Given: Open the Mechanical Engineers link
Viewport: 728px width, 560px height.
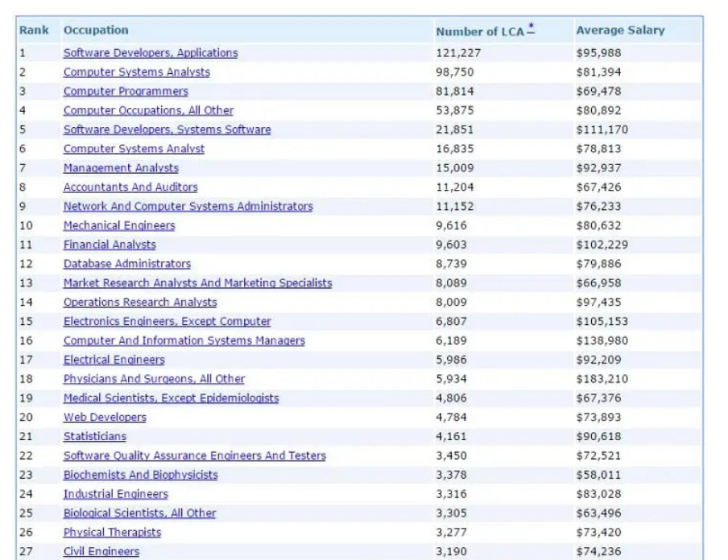Looking at the screenshot, I should pos(119,226).
